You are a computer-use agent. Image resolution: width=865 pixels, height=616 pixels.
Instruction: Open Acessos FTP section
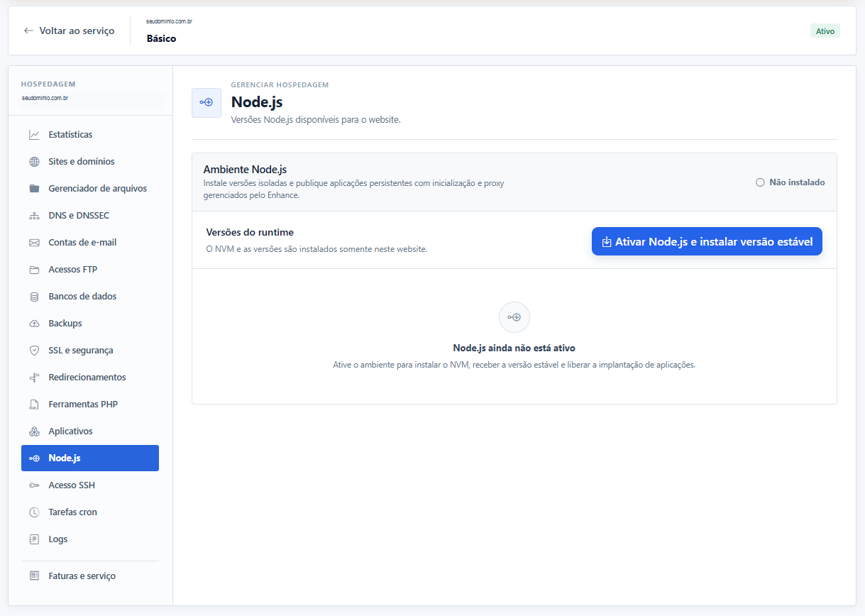point(90,270)
